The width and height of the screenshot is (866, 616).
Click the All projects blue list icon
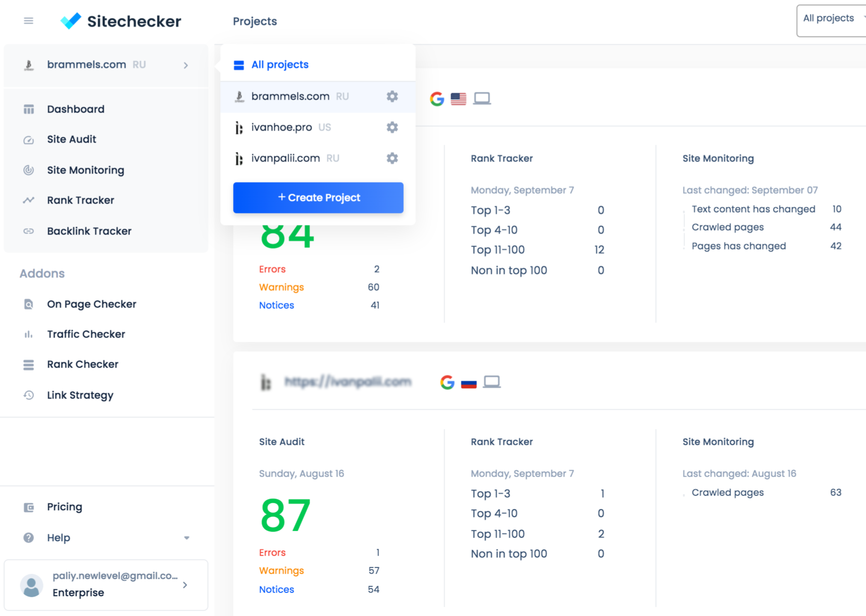[239, 65]
